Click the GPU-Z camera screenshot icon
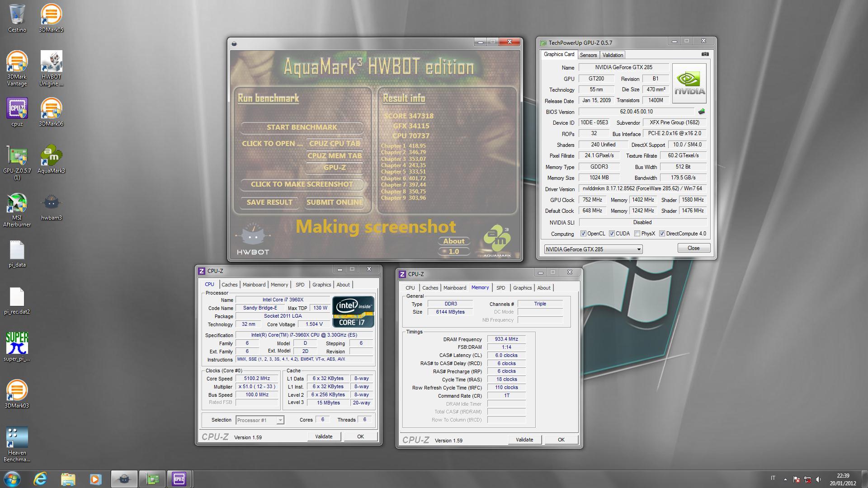 [705, 54]
